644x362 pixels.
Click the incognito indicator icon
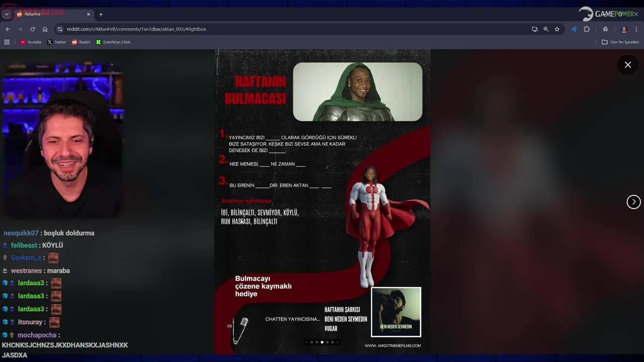point(605,29)
